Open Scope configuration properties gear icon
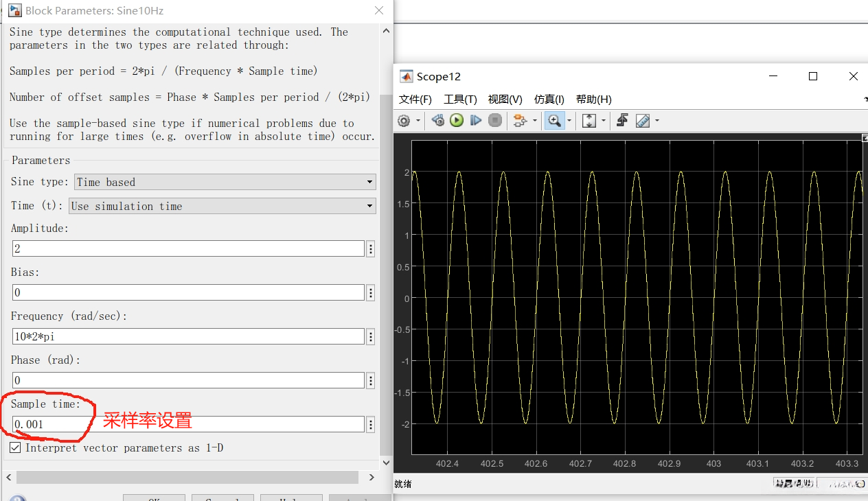 pyautogui.click(x=404, y=121)
